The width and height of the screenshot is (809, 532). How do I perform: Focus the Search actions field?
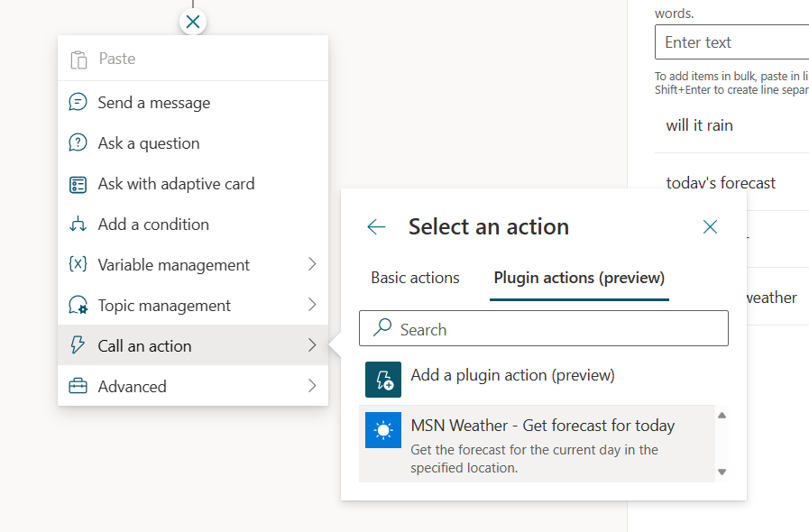tap(544, 328)
